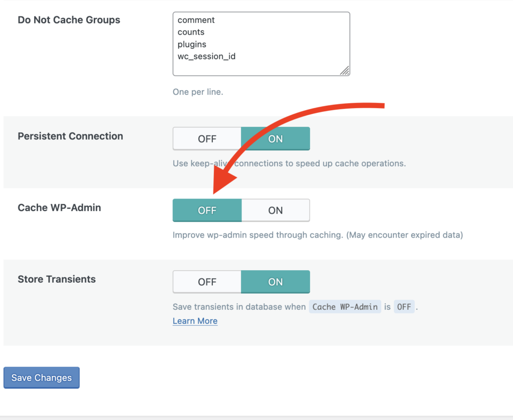Select OFF for Cache WP-Admin
The width and height of the screenshot is (513, 420).
click(207, 211)
